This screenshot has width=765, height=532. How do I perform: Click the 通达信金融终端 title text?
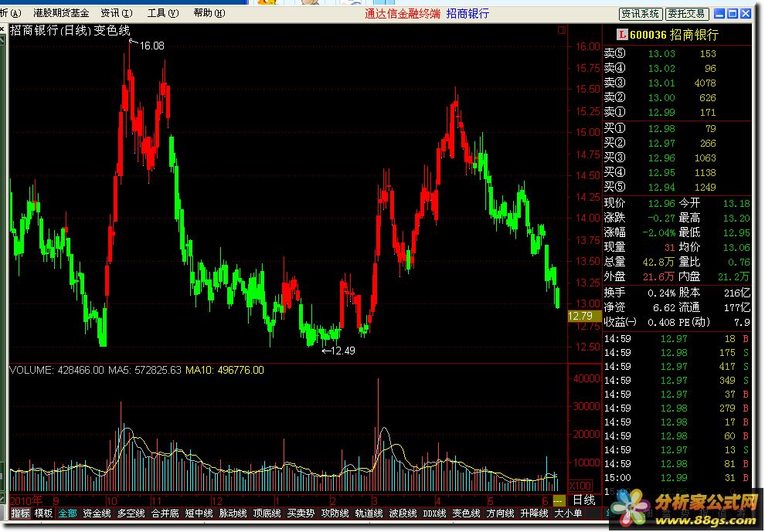pyautogui.click(x=403, y=14)
